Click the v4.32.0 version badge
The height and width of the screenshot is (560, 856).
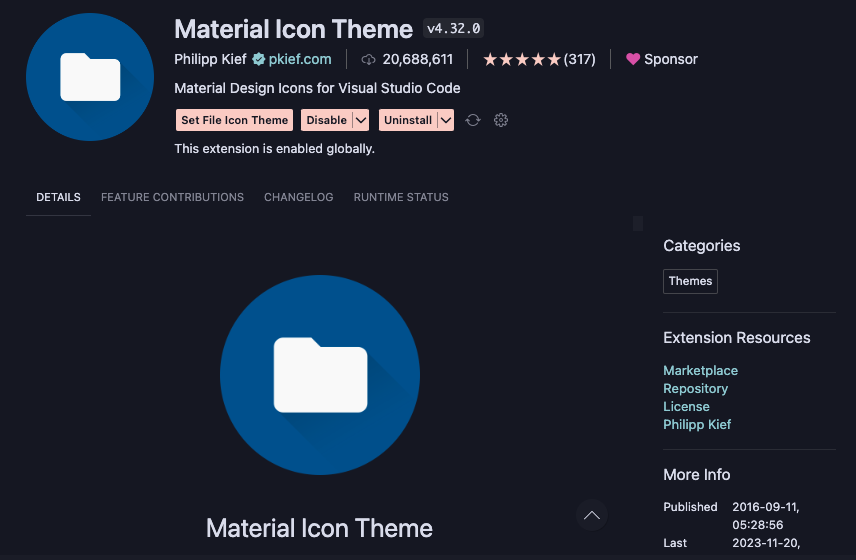[454, 28]
